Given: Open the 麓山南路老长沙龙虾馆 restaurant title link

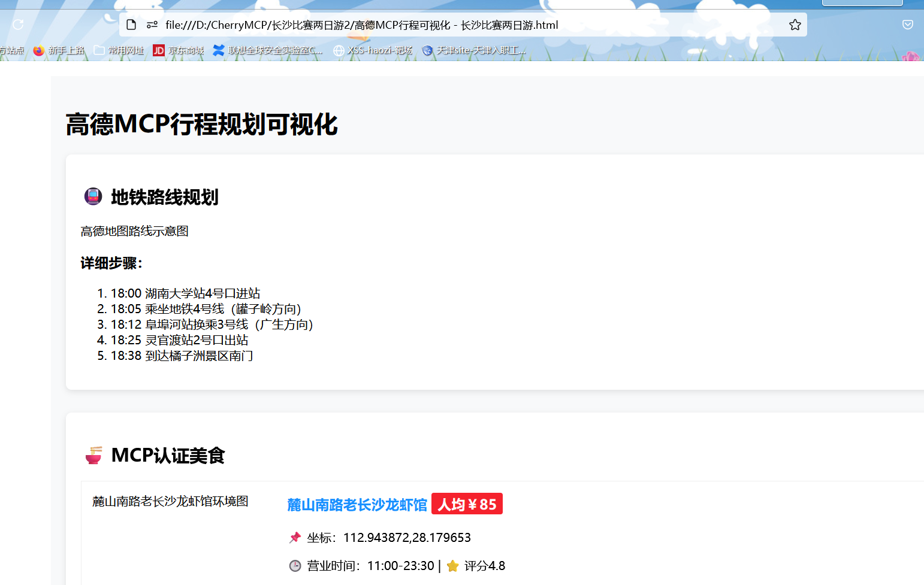Looking at the screenshot, I should point(357,505).
